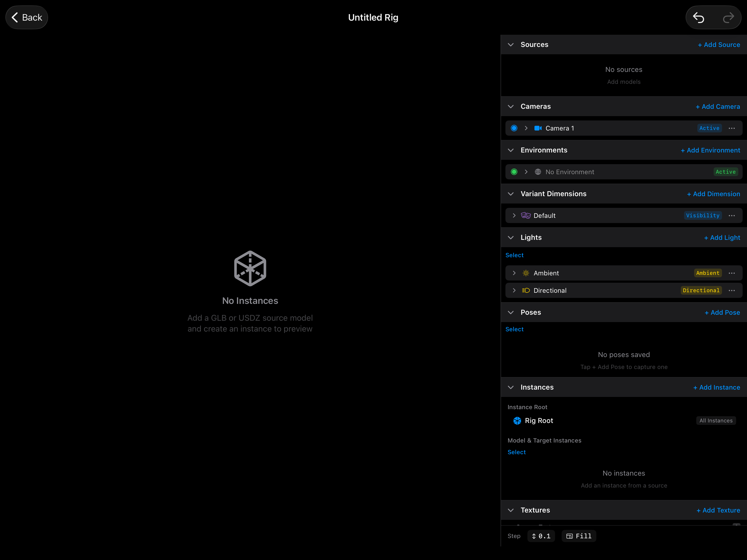
Task: Collapse the Variant Dimensions section
Action: pyautogui.click(x=511, y=194)
